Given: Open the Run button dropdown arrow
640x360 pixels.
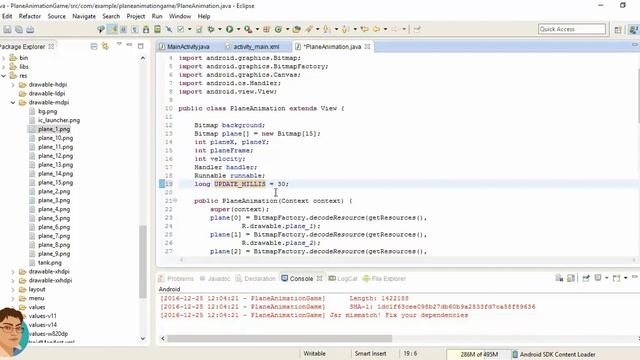Looking at the screenshot, I should tap(238, 29).
